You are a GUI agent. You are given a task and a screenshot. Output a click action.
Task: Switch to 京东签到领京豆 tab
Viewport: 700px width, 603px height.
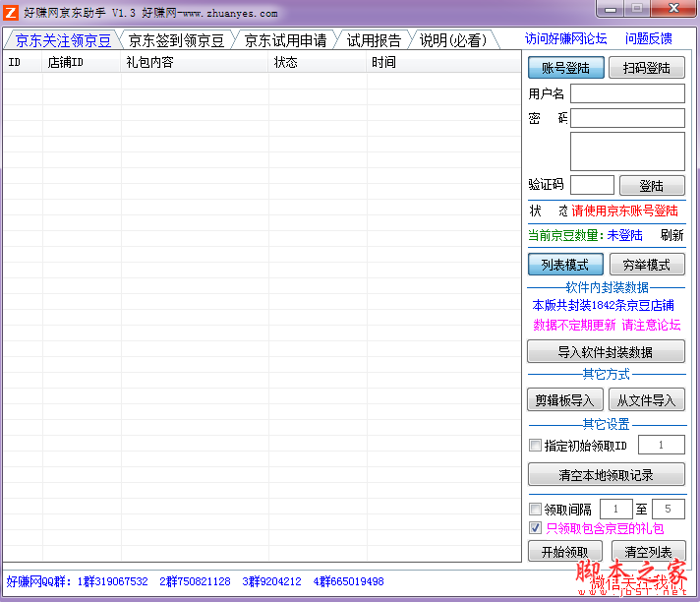(x=176, y=40)
